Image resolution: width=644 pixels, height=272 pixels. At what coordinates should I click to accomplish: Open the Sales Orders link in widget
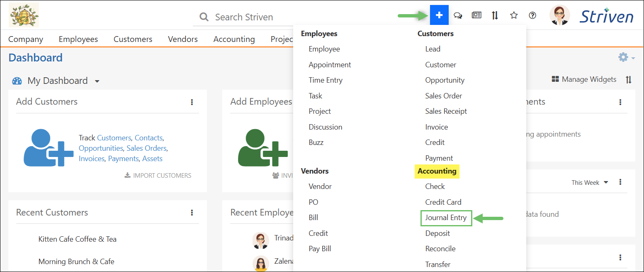click(x=146, y=148)
